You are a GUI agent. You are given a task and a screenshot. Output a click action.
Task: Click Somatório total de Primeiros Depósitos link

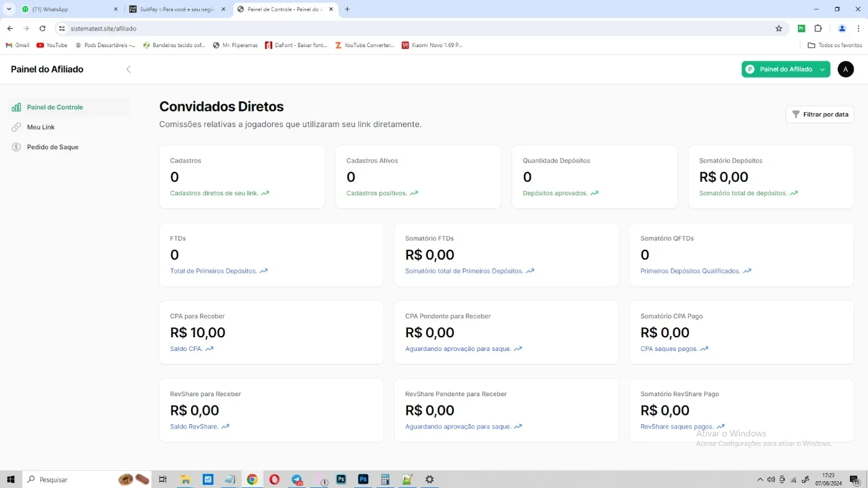coord(464,271)
